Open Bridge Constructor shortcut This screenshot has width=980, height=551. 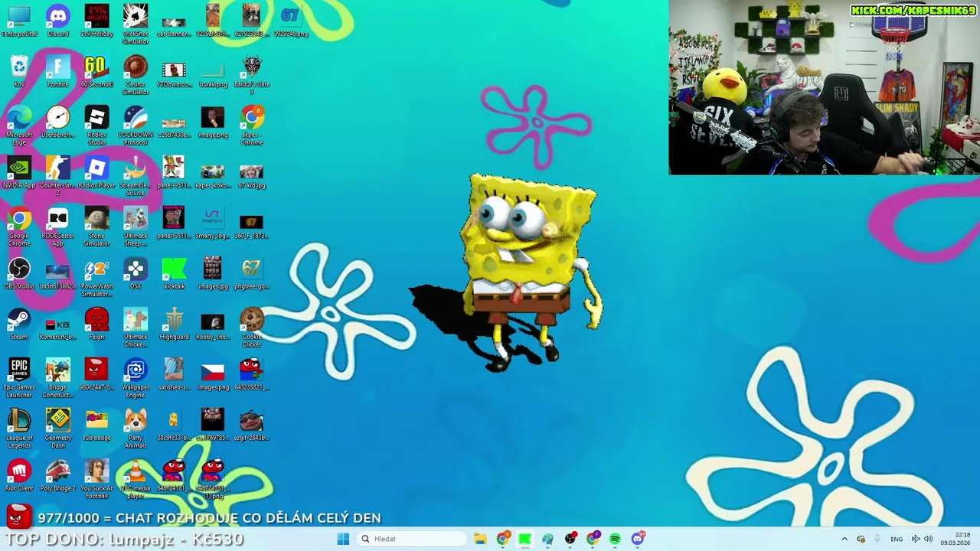[x=58, y=377]
